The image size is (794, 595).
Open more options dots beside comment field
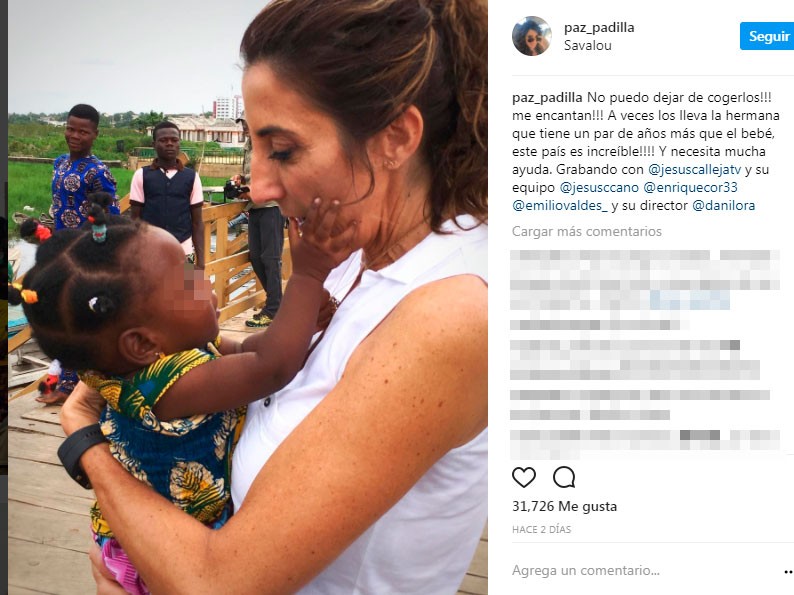788,572
